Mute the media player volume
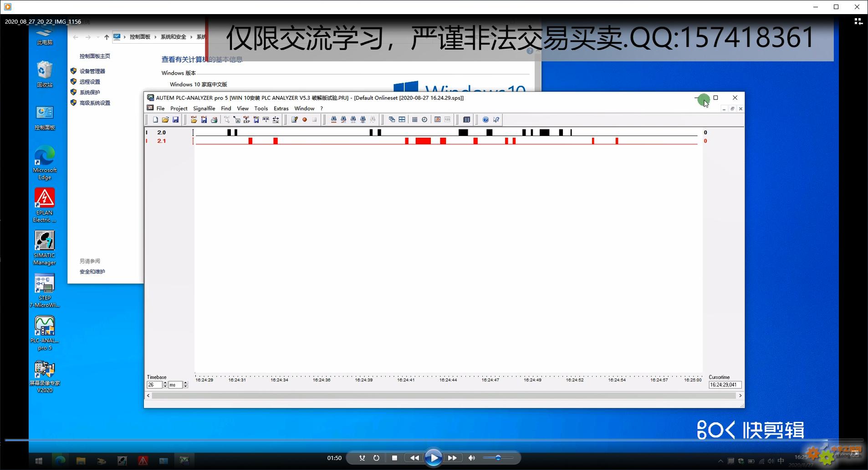The width and height of the screenshot is (868, 470). pos(472,458)
